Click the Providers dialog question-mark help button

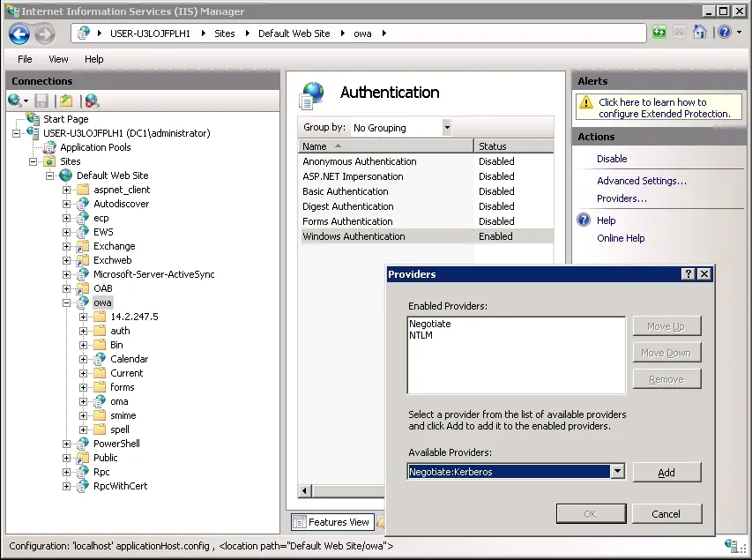click(689, 273)
